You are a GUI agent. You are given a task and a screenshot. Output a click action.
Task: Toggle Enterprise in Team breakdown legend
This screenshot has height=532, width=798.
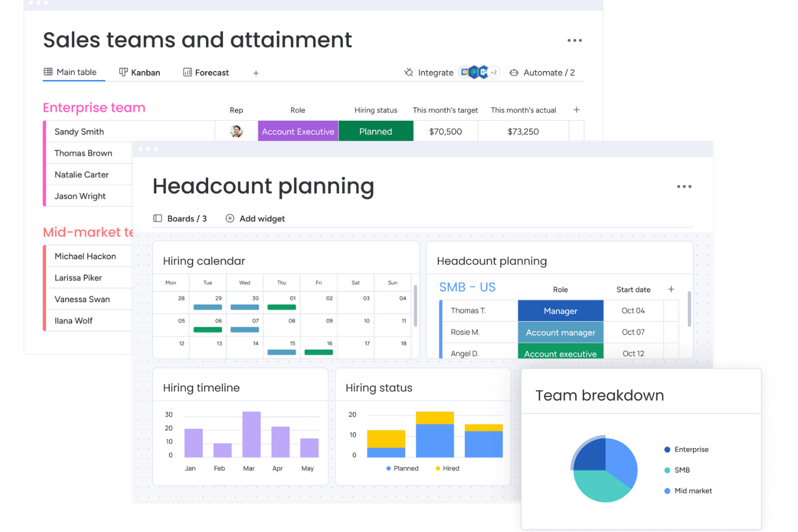point(686,450)
